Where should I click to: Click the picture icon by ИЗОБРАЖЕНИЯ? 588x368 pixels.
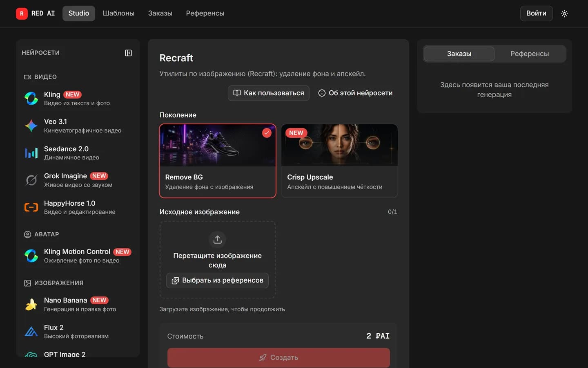(x=27, y=283)
